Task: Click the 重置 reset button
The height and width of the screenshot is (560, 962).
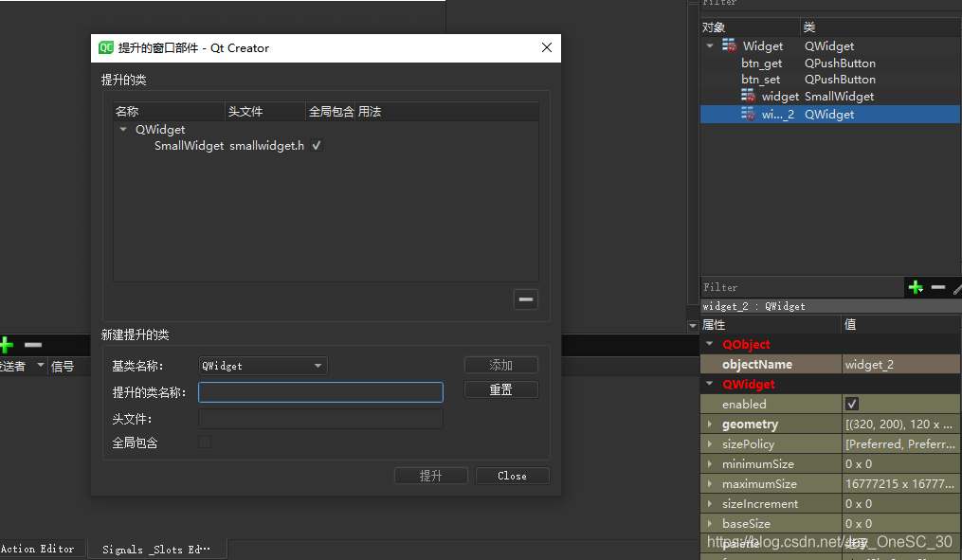Action: click(x=500, y=389)
